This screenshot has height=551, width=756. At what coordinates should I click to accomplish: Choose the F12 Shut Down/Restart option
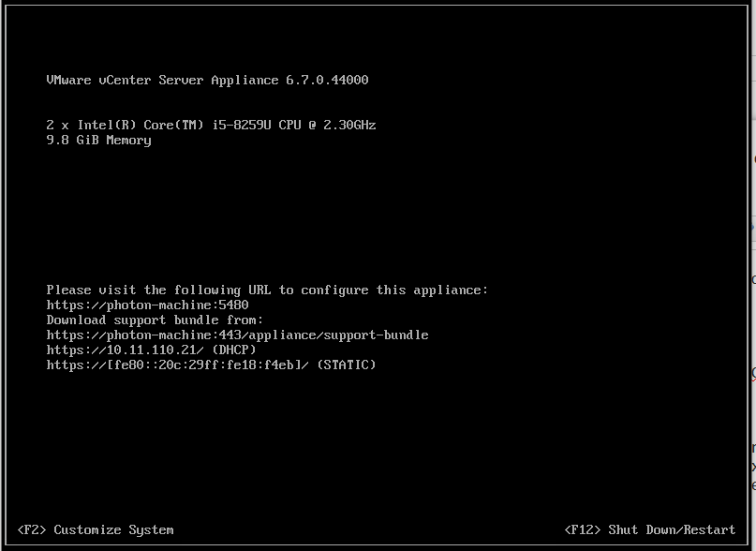[x=650, y=529]
